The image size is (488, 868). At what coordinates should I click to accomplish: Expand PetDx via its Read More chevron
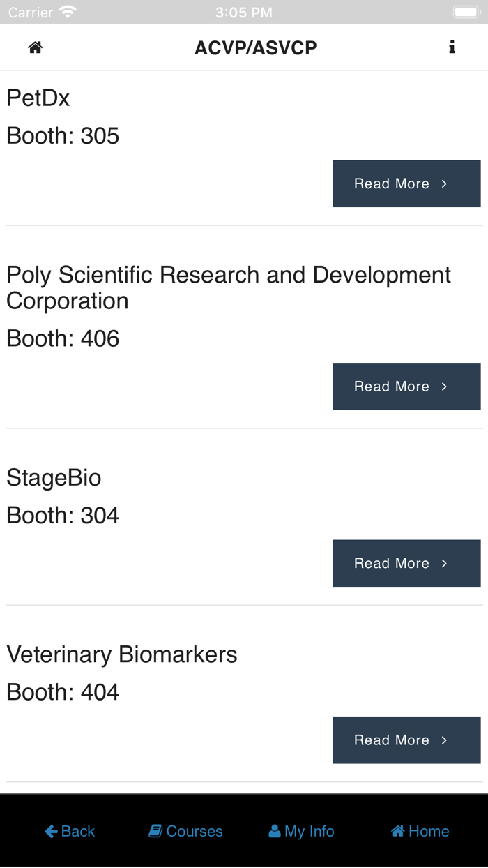[445, 184]
